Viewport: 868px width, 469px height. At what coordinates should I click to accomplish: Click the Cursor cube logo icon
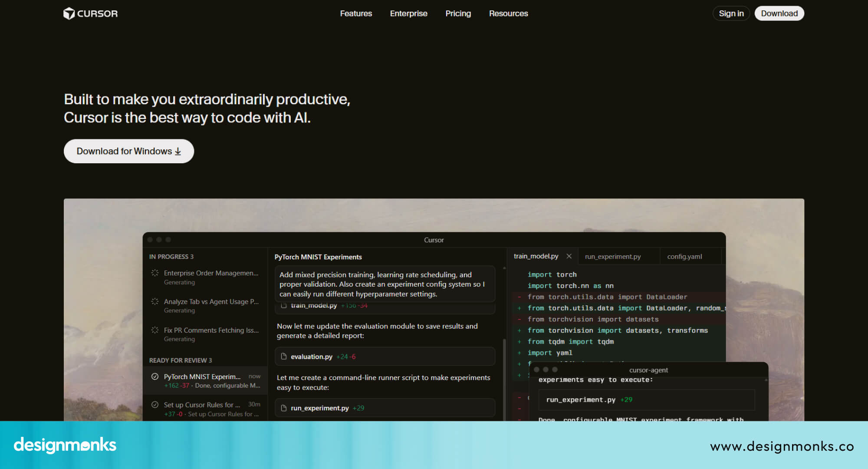tap(69, 13)
